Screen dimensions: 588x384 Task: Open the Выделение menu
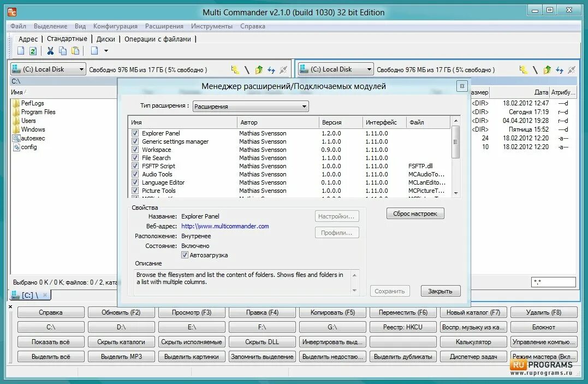coord(50,26)
